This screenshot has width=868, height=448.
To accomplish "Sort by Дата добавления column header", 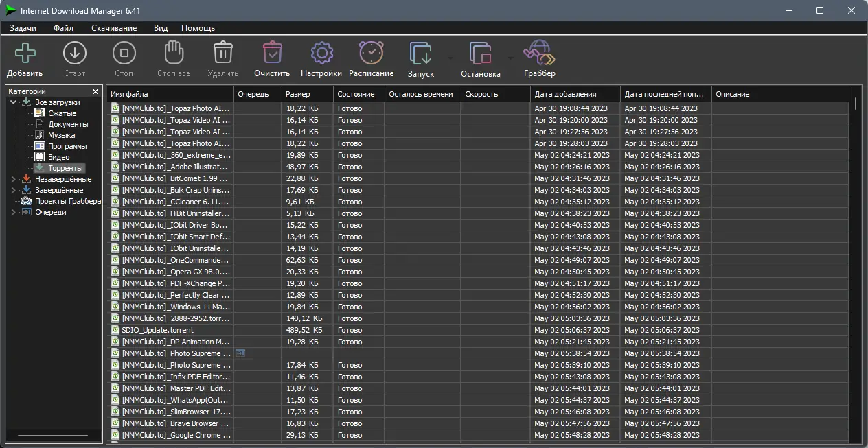I will [575, 94].
